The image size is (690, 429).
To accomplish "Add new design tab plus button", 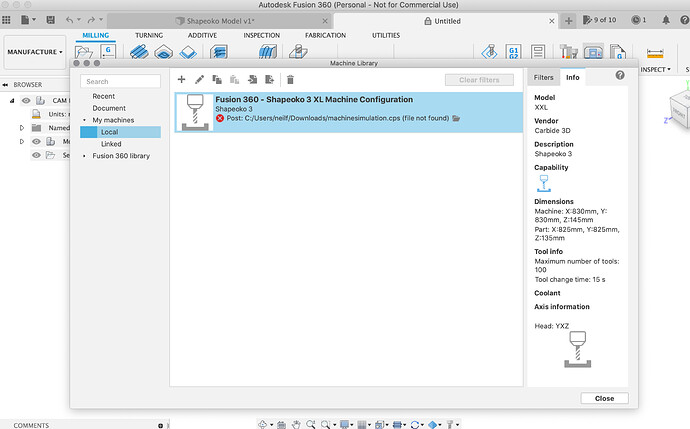I will [x=569, y=21].
